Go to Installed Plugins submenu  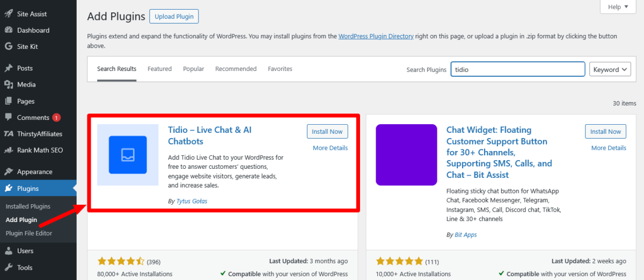tap(28, 206)
